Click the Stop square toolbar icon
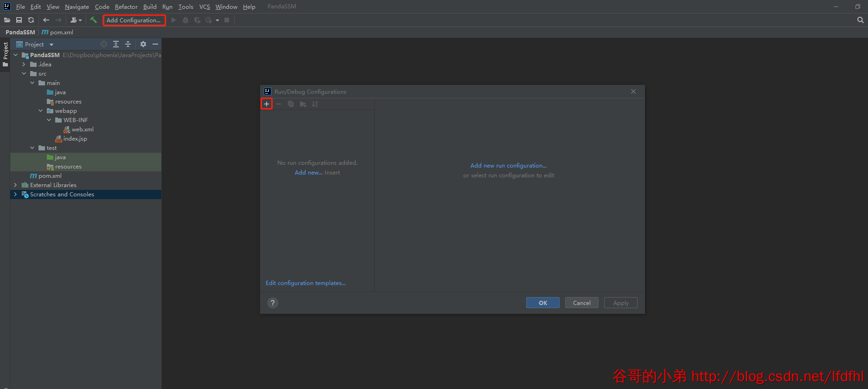 [227, 20]
